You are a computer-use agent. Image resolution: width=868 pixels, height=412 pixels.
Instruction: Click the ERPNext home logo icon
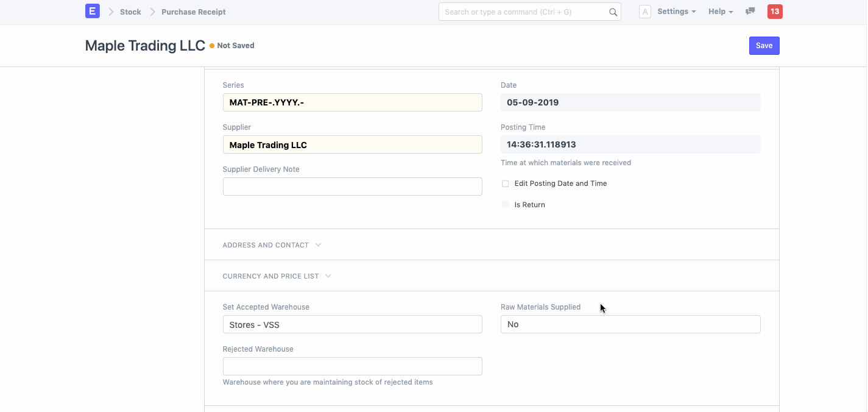(x=92, y=11)
